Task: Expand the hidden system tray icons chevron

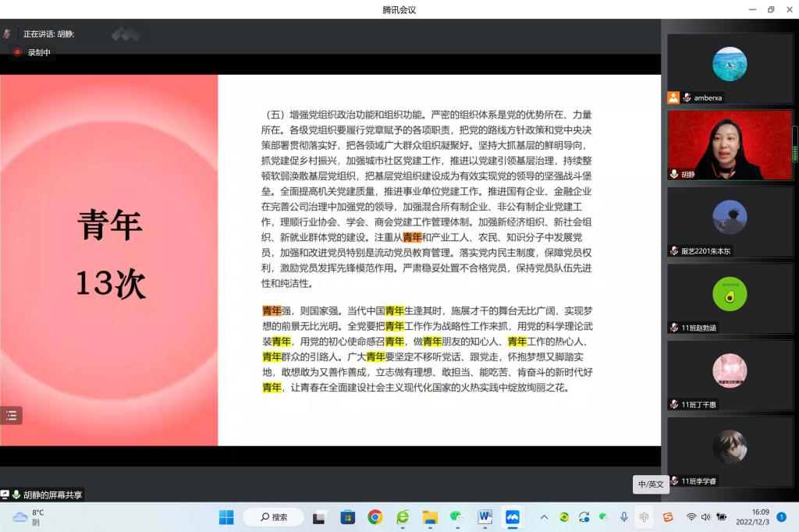Action: [544, 517]
